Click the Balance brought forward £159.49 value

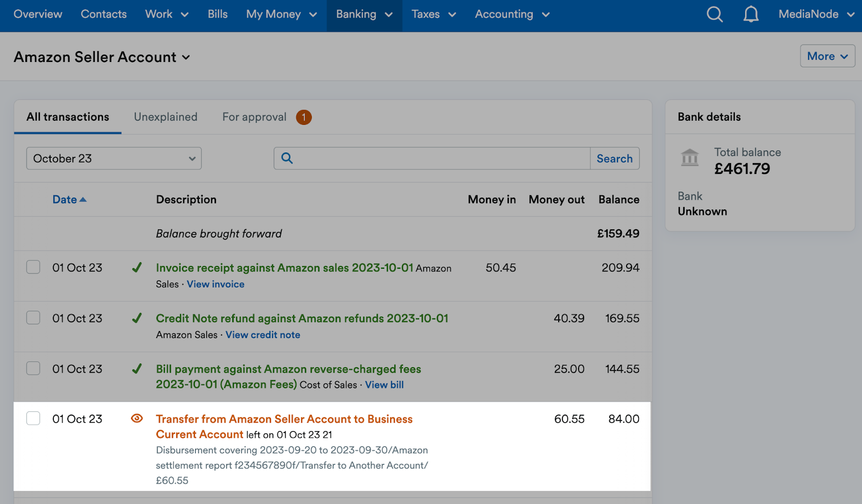pyautogui.click(x=618, y=234)
